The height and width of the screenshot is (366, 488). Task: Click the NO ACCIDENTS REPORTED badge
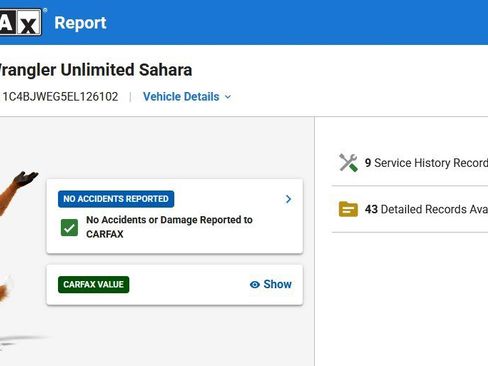pos(116,199)
